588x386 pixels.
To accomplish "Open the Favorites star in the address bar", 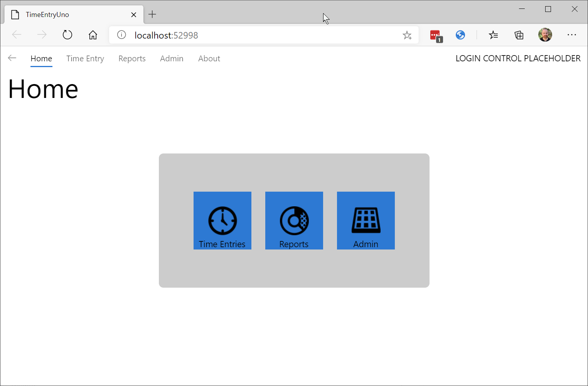I will [407, 35].
